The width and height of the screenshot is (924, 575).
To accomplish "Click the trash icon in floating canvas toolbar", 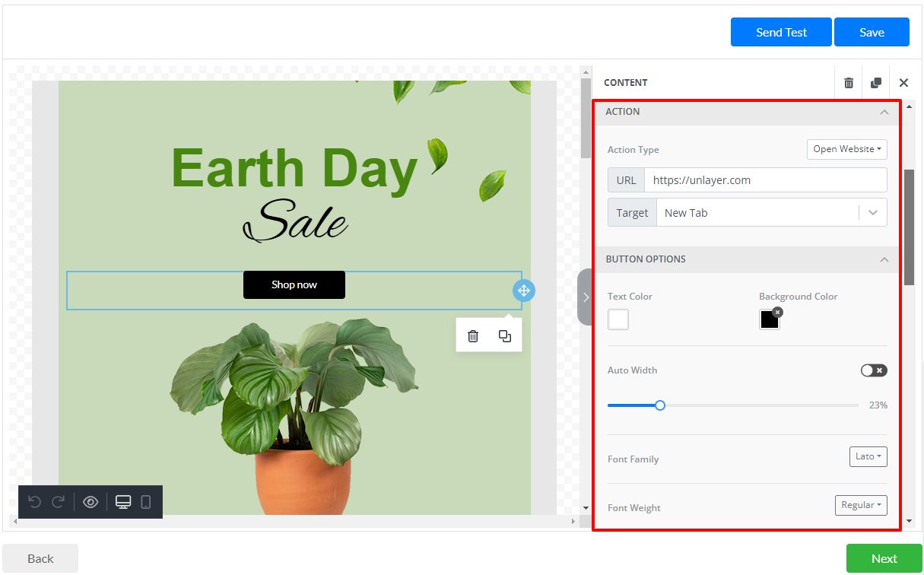I will coord(473,336).
